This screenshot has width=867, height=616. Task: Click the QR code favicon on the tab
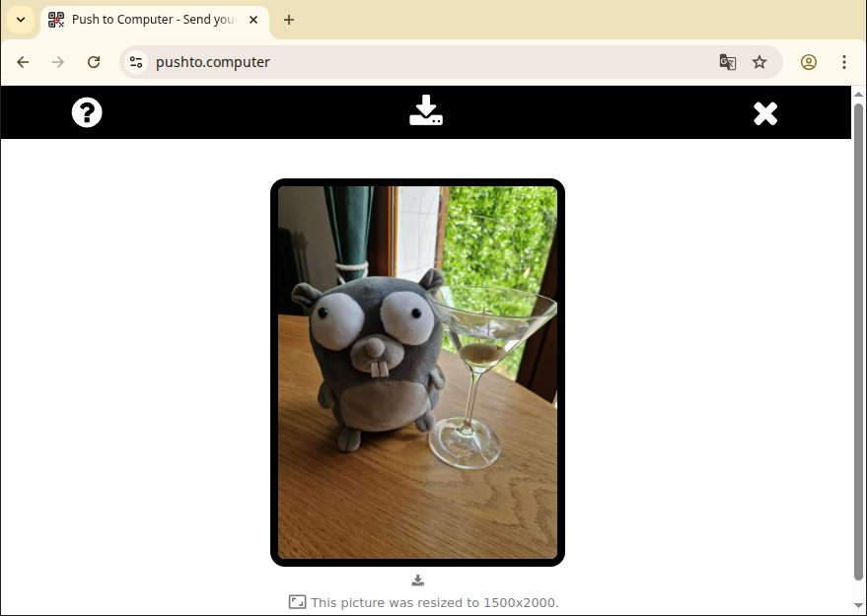pyautogui.click(x=55, y=19)
